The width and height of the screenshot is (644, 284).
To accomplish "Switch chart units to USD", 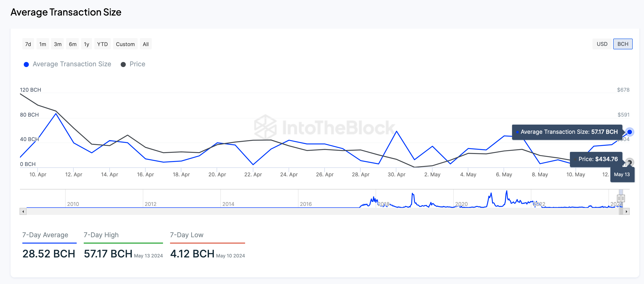I will (602, 44).
